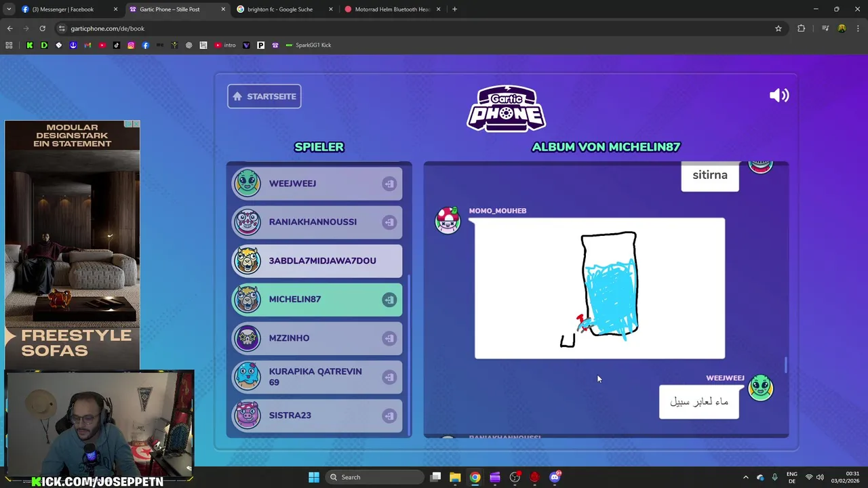Screen dimensions: 868x488
Task: Open the Instagram bookmark
Action: tap(131, 45)
